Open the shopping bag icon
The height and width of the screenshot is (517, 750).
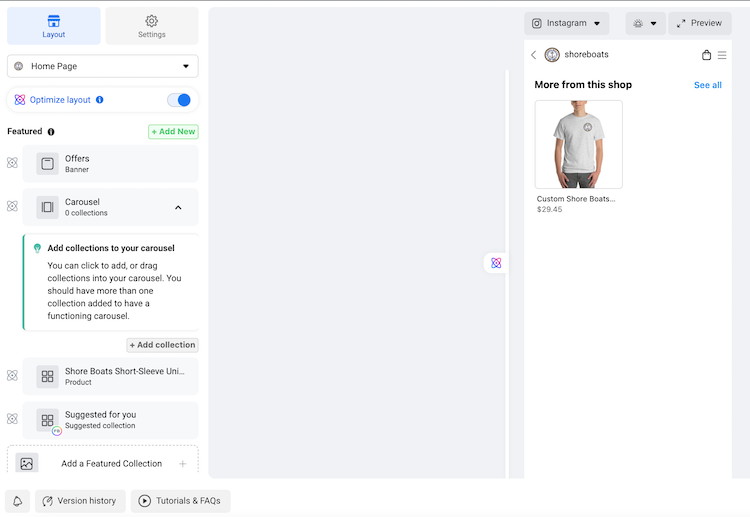coord(706,55)
